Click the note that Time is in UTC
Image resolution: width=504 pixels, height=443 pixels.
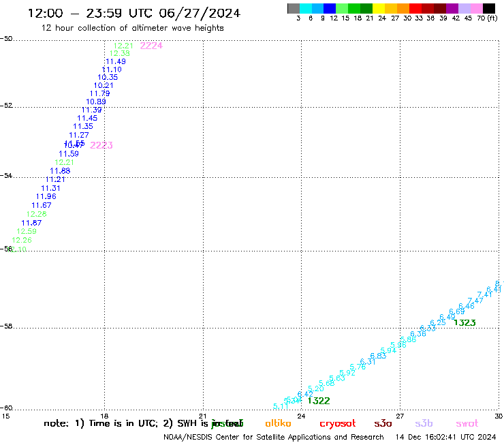click(x=116, y=423)
